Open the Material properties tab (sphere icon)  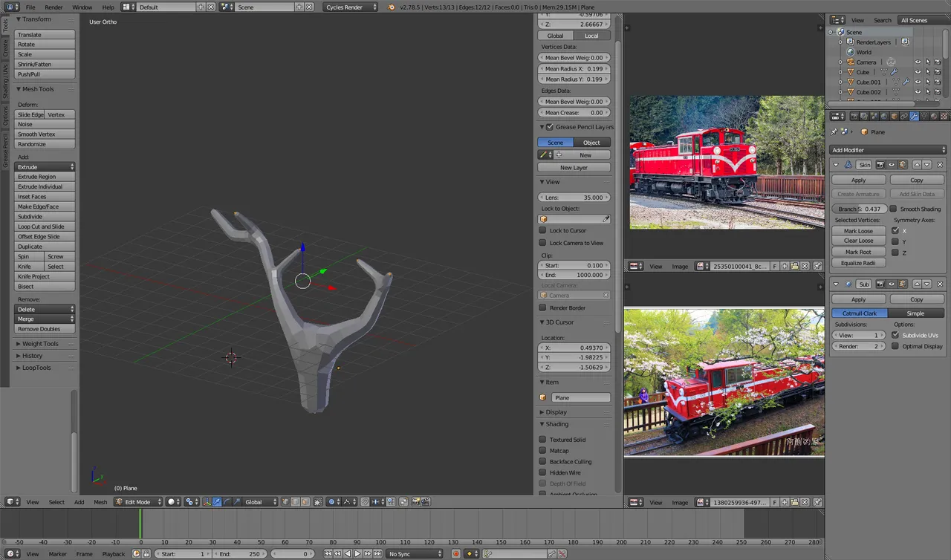click(934, 116)
